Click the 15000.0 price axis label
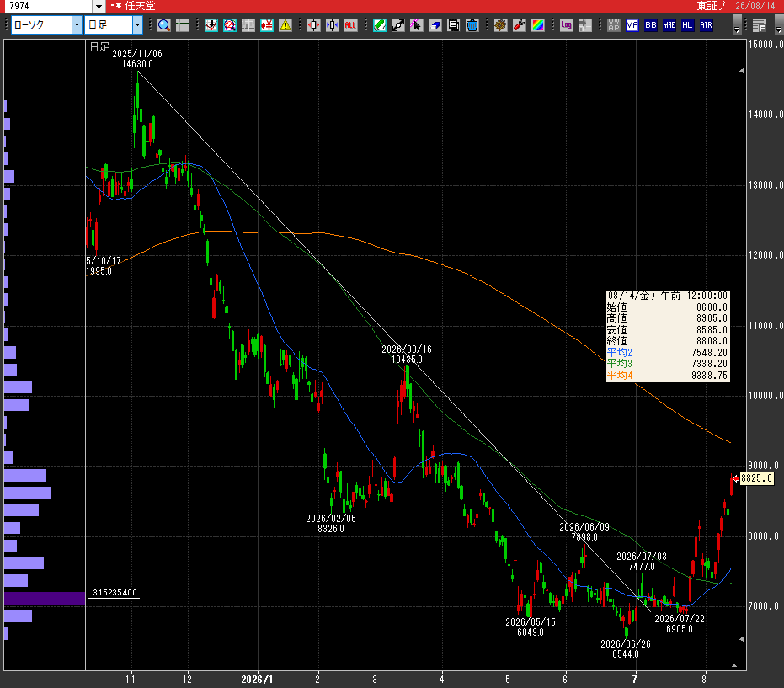The image size is (784, 688). (x=765, y=45)
